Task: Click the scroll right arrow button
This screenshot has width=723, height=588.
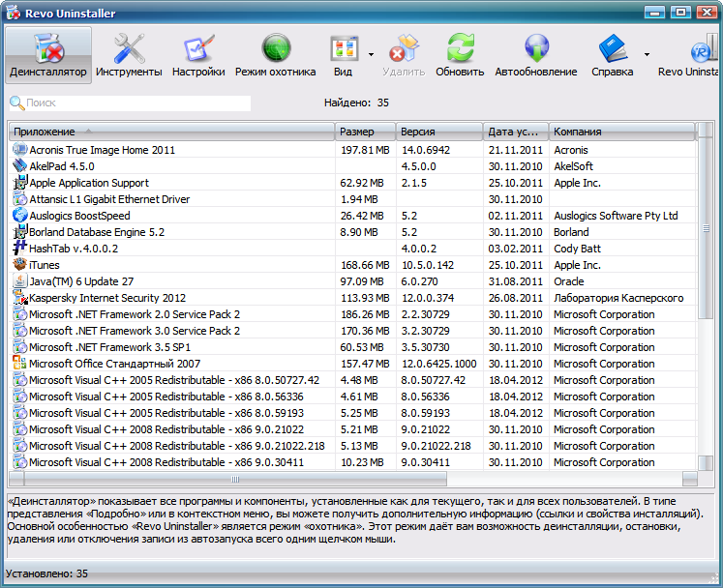Action: pos(690,480)
